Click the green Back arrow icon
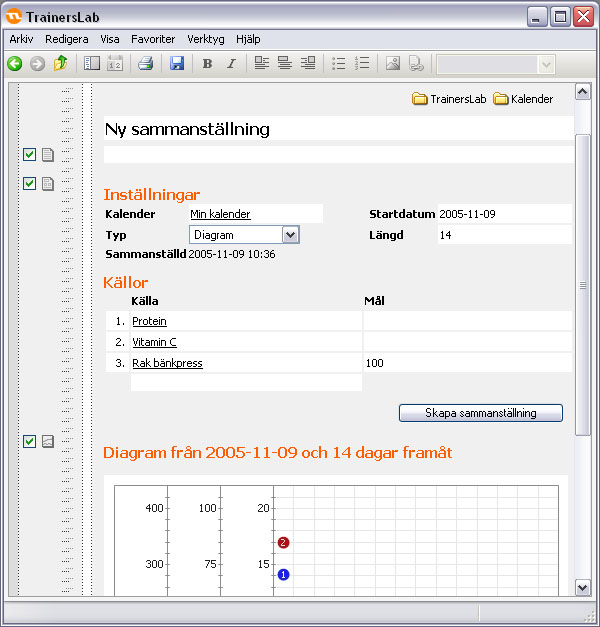 [14, 64]
